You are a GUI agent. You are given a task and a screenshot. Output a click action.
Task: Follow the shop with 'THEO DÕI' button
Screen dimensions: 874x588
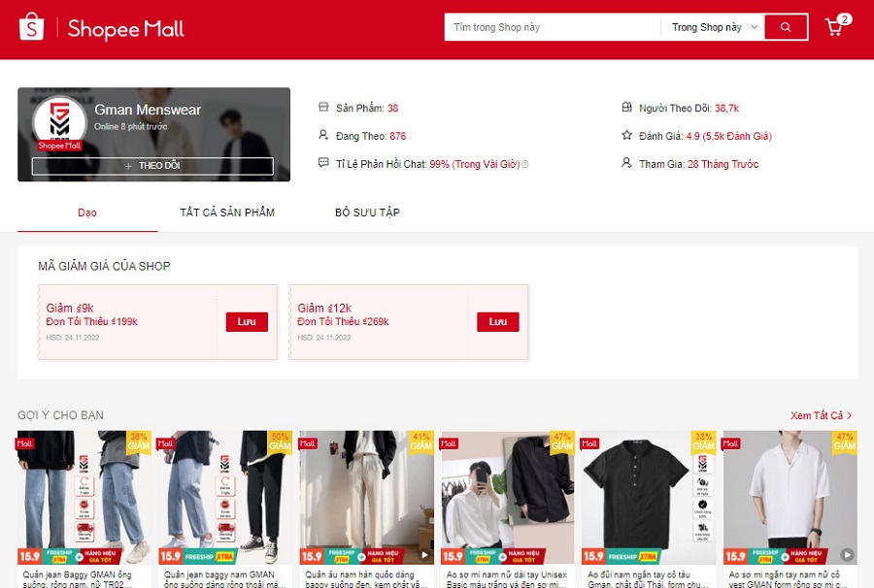click(x=152, y=166)
